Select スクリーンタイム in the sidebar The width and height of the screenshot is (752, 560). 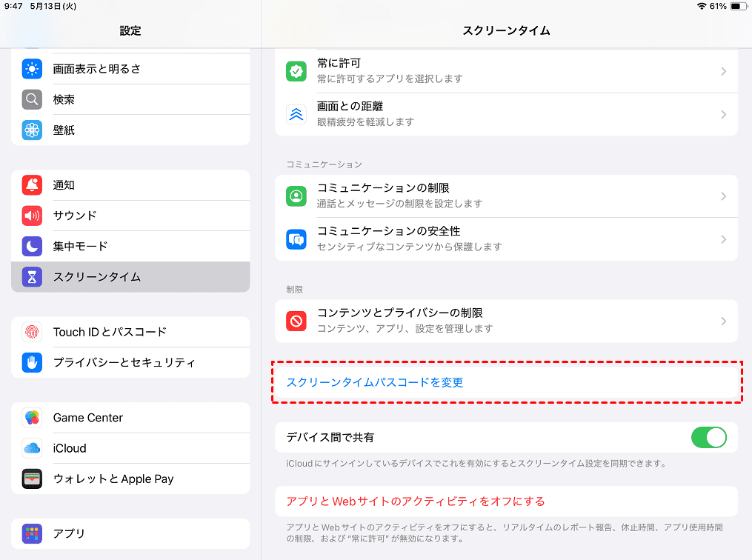tap(113, 276)
